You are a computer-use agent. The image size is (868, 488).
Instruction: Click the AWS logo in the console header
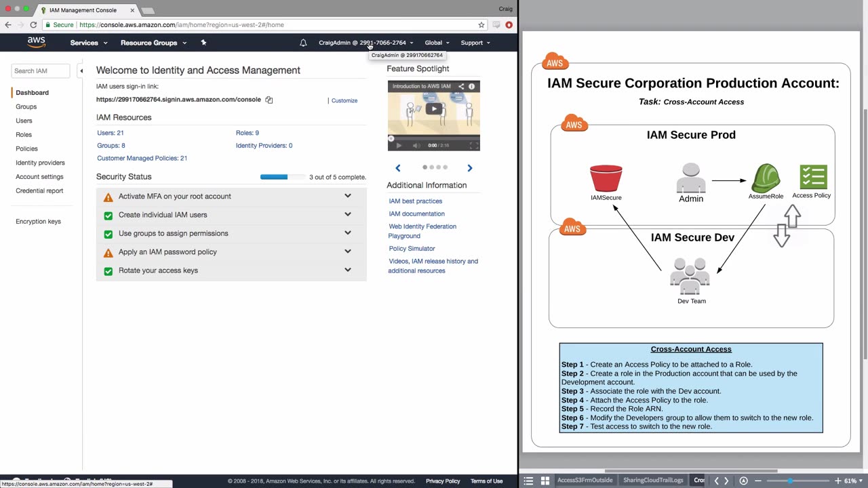pyautogui.click(x=37, y=42)
